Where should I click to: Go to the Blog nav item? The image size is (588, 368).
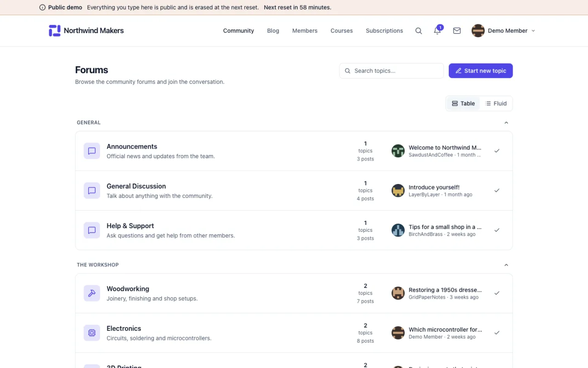(x=273, y=31)
